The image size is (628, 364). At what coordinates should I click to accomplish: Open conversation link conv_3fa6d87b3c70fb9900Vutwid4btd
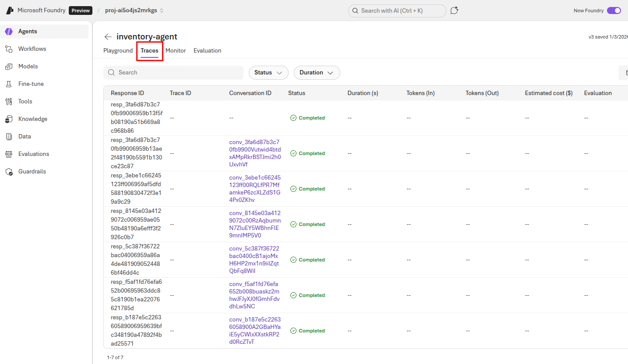coord(255,153)
